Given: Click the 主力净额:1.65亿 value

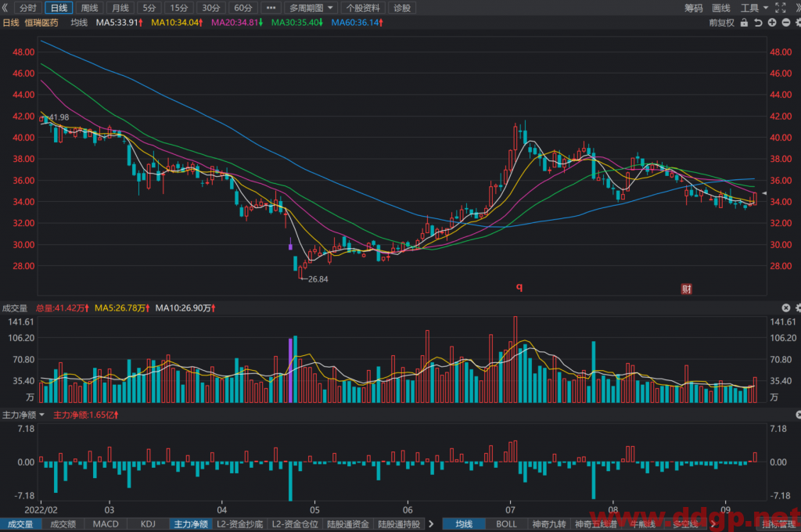Looking at the screenshot, I should point(86,415).
